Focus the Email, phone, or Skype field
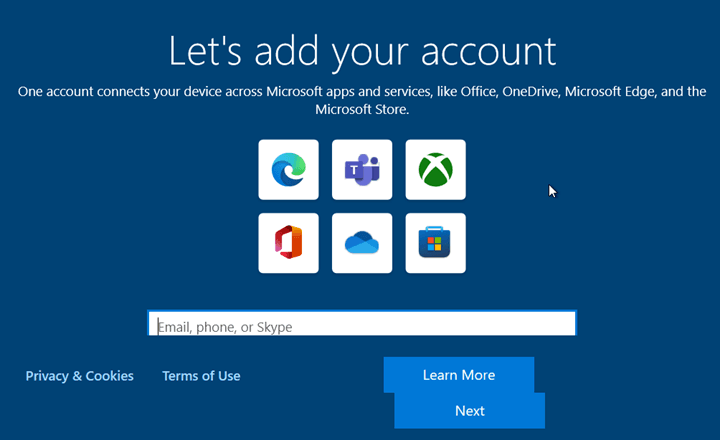The height and width of the screenshot is (440, 720). pyautogui.click(x=361, y=323)
